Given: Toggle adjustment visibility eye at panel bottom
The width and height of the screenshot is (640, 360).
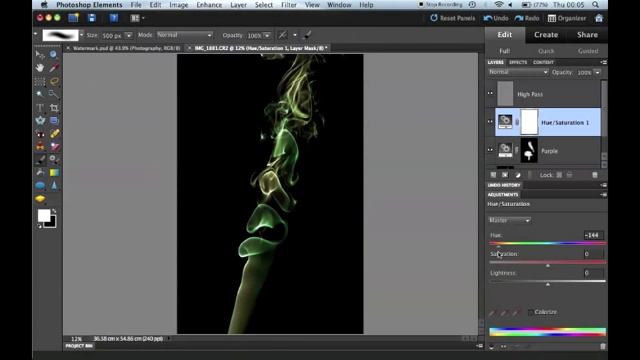Looking at the screenshot, I should (x=504, y=347).
